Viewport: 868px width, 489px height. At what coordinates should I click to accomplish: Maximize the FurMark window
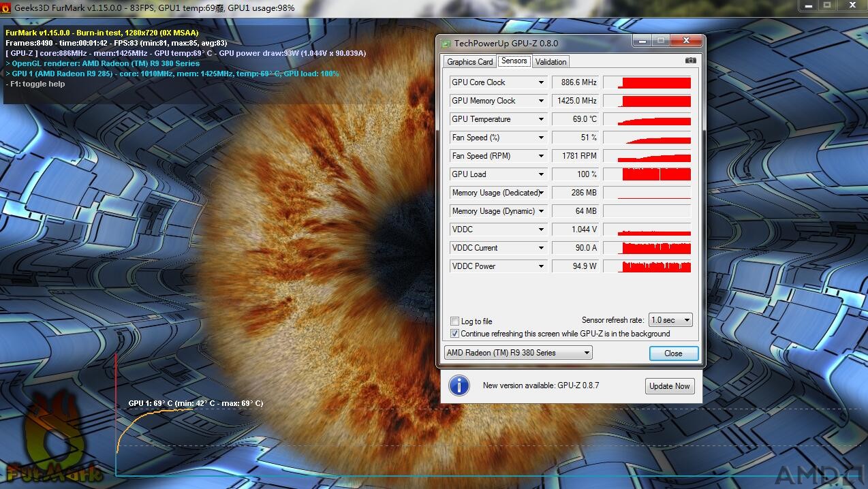(828, 5)
